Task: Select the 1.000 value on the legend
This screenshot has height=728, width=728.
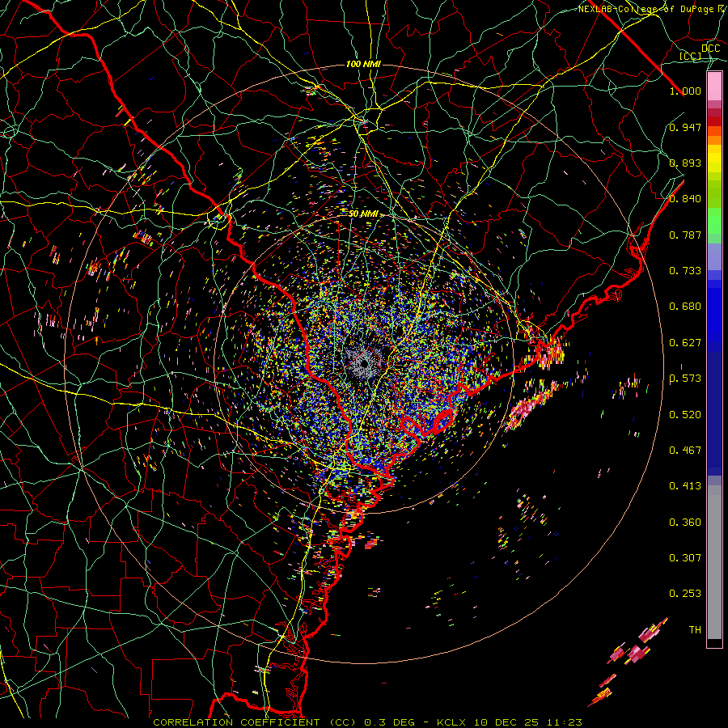Action: (685, 91)
